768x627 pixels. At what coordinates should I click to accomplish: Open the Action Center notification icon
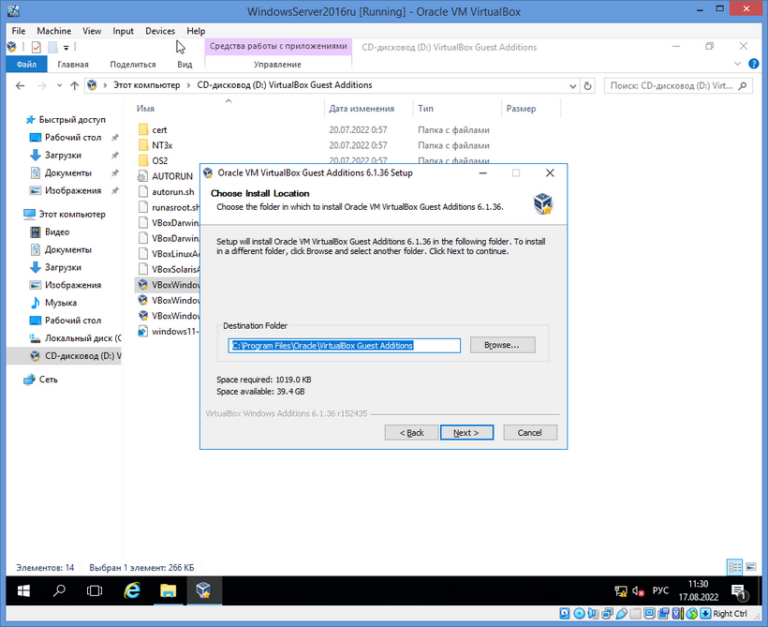738,590
